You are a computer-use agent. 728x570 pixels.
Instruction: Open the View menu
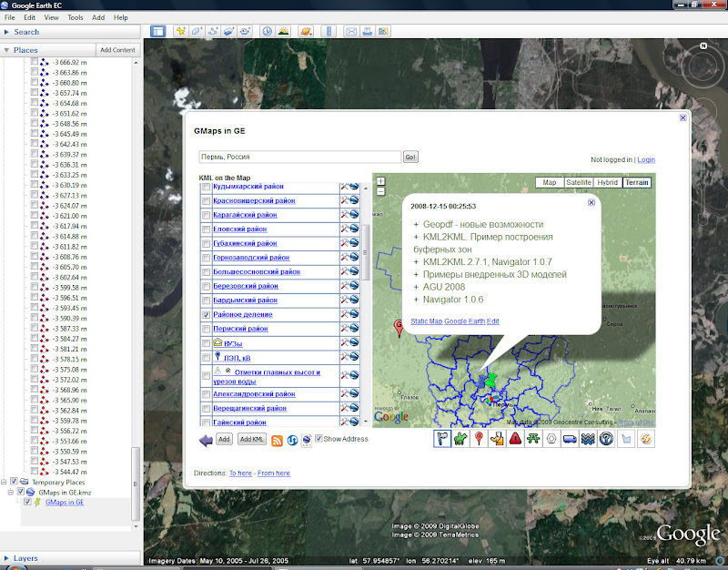(x=51, y=17)
